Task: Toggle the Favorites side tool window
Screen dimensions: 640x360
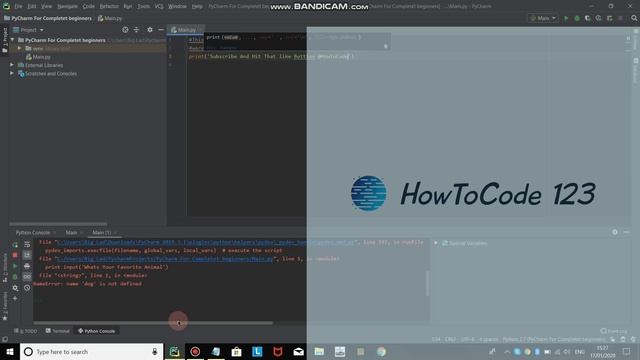Action: [5, 306]
